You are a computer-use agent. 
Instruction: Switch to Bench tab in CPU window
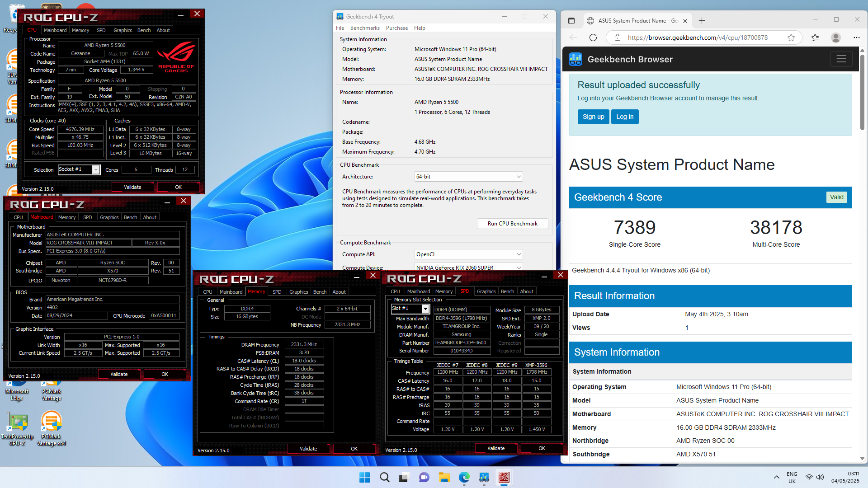point(144,30)
